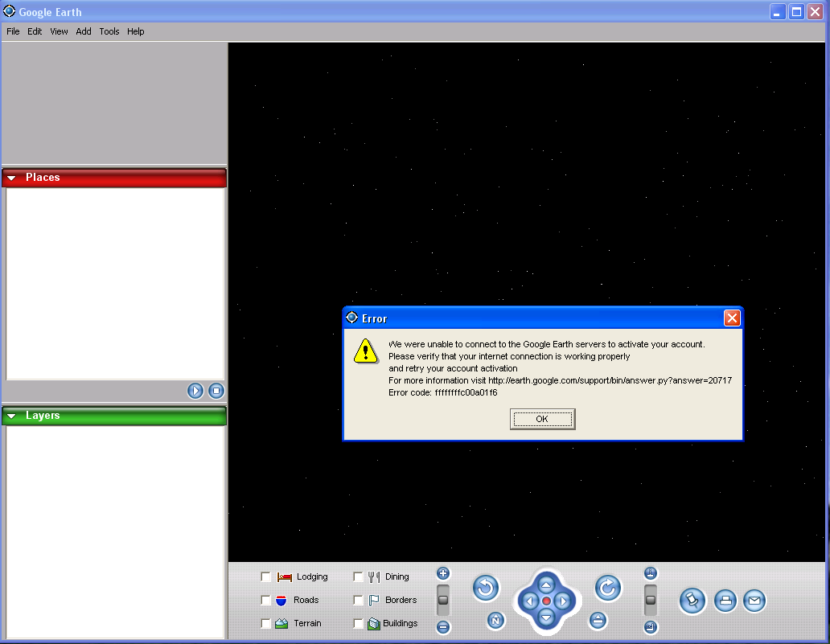Click OK in the Error dialog

(542, 419)
